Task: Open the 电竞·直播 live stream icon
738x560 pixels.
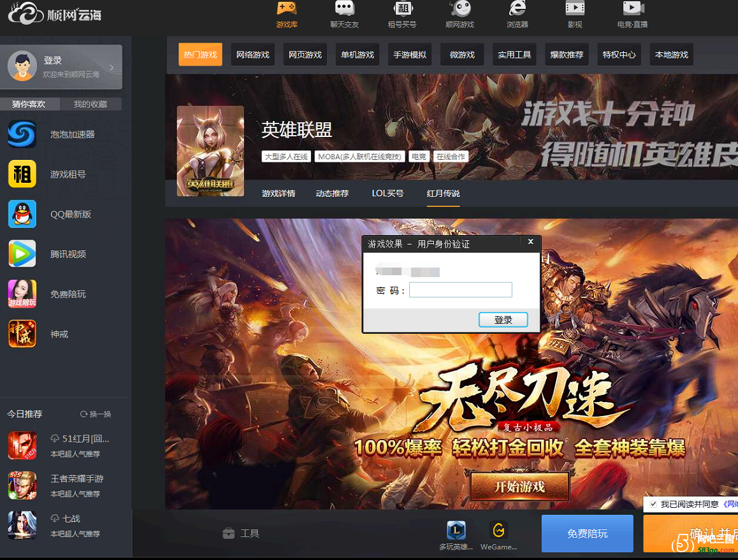Action: 633,8
